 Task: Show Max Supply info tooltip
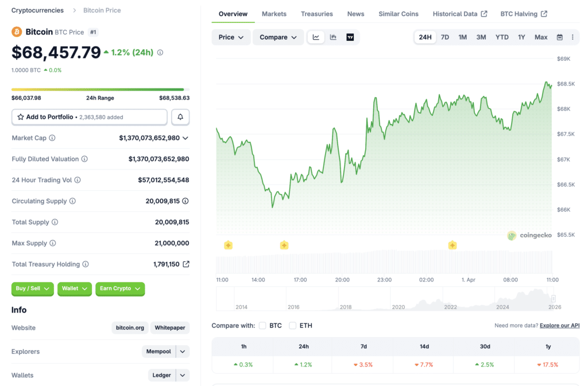tap(52, 243)
